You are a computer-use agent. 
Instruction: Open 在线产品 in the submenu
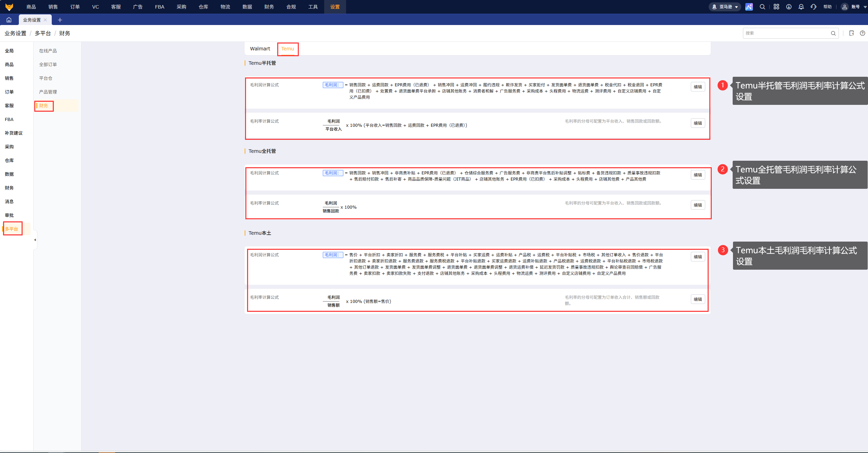(x=48, y=51)
